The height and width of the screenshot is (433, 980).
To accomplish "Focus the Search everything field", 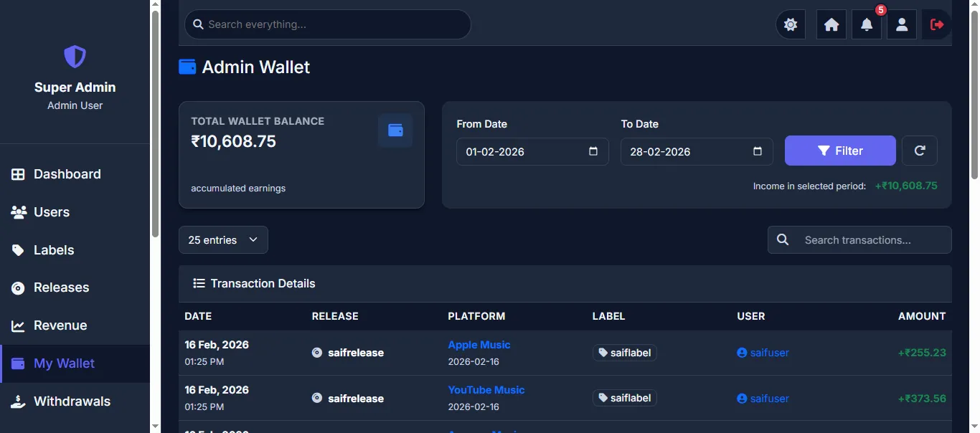I will [x=328, y=24].
